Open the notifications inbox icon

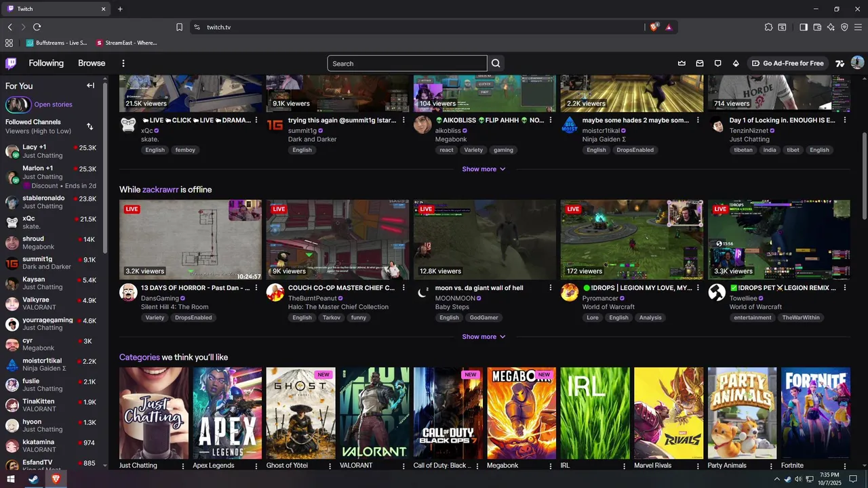(700, 63)
